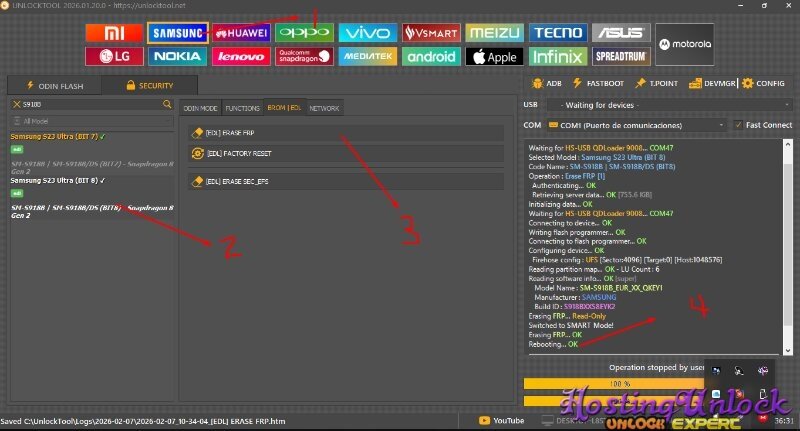Select the Meizu brand logo
Viewport: 800px width, 431px height.
(494, 33)
